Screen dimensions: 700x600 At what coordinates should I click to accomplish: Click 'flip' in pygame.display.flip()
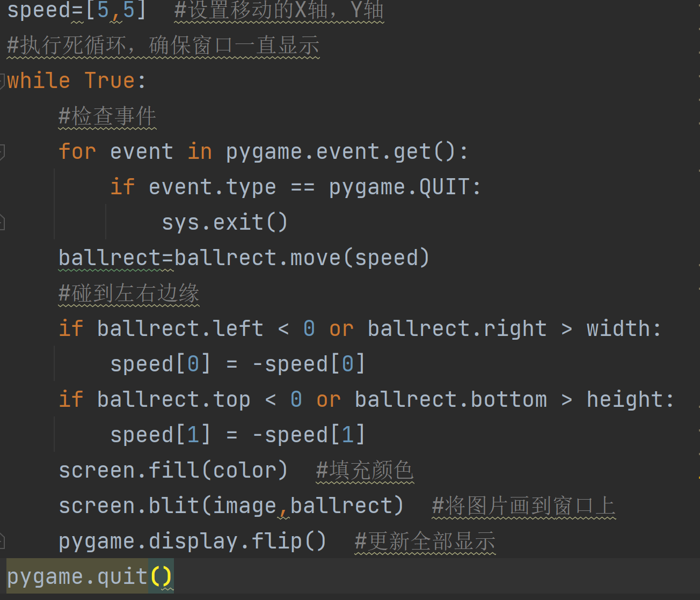pyautogui.click(x=277, y=542)
